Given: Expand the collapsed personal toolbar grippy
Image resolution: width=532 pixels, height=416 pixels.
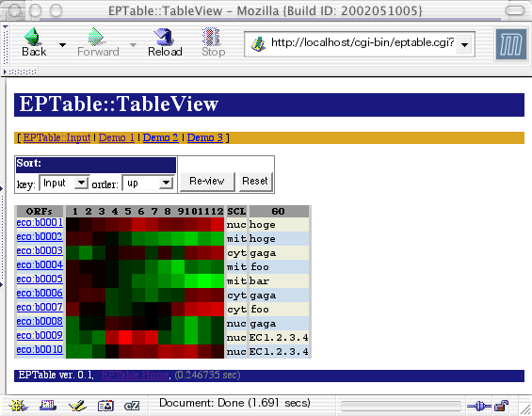Looking at the screenshot, I should coord(20,72).
